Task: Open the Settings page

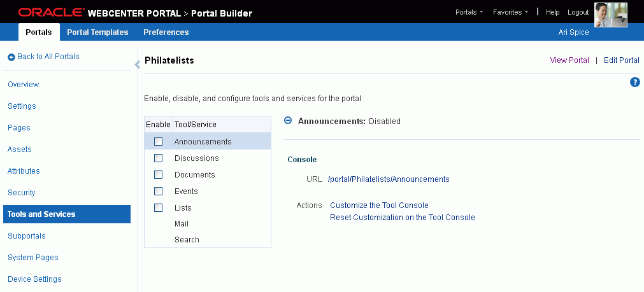Action: coord(22,106)
